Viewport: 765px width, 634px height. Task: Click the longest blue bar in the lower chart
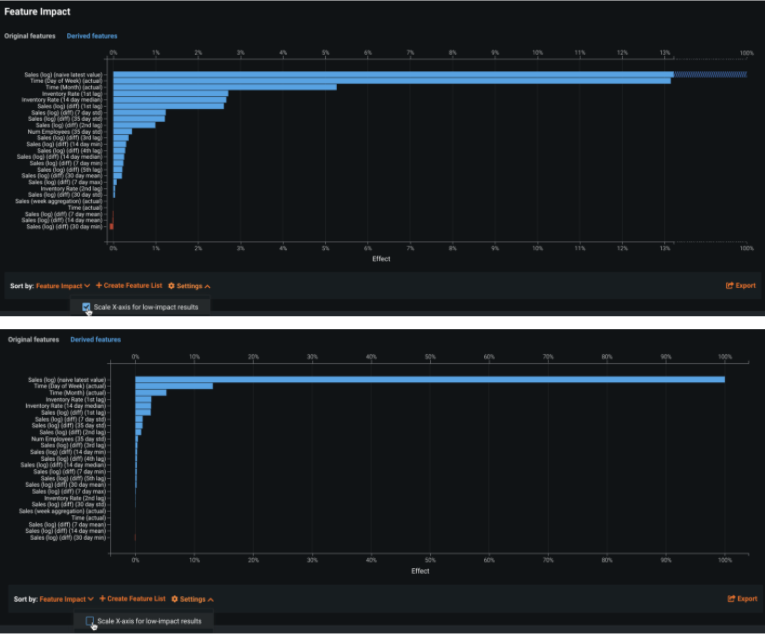coord(430,379)
